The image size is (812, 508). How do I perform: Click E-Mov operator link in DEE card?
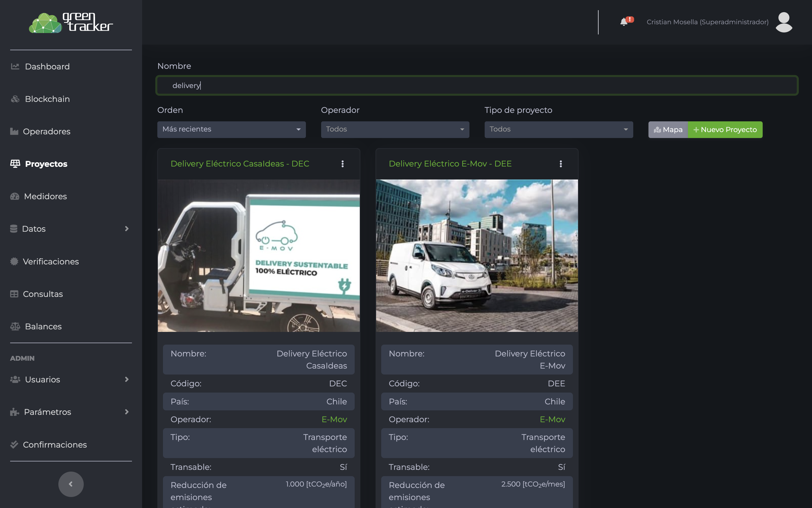tap(552, 419)
